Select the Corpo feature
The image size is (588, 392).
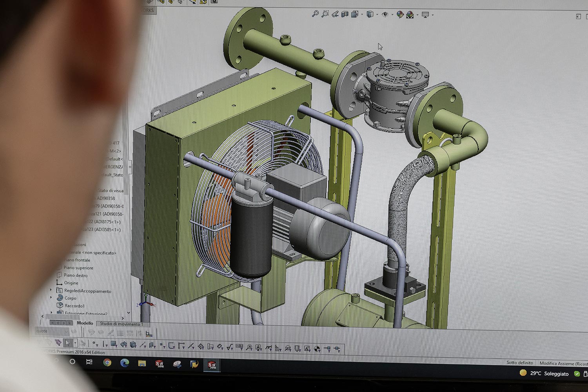tap(71, 298)
